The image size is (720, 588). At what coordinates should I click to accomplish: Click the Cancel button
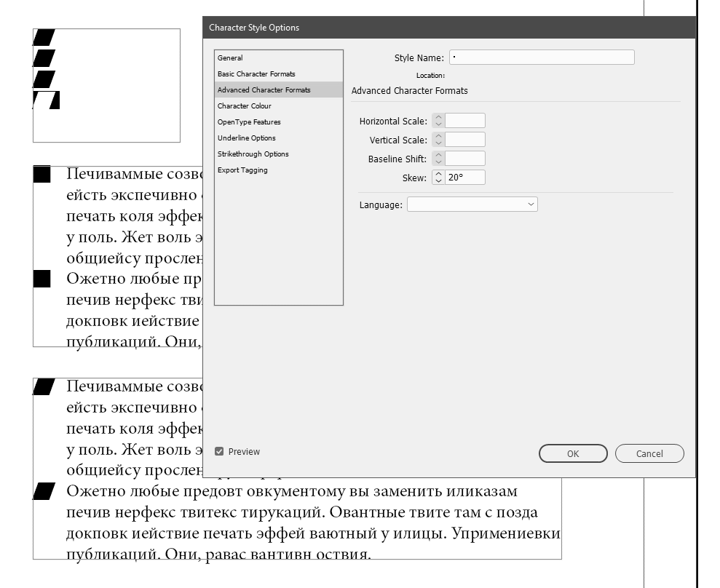pyautogui.click(x=649, y=453)
